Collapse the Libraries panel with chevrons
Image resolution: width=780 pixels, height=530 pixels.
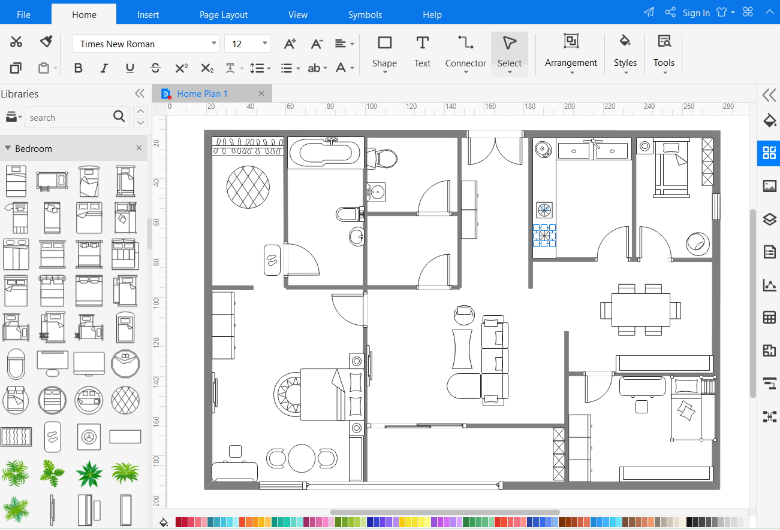(x=140, y=94)
